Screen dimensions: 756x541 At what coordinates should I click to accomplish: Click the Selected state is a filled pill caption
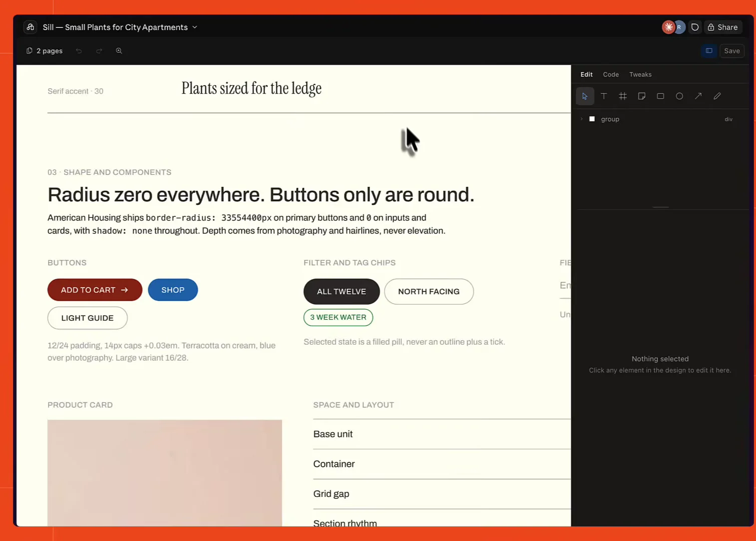[405, 342]
